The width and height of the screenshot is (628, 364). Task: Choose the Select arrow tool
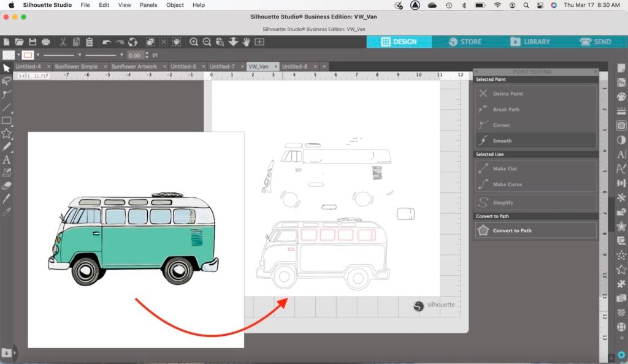pos(6,68)
